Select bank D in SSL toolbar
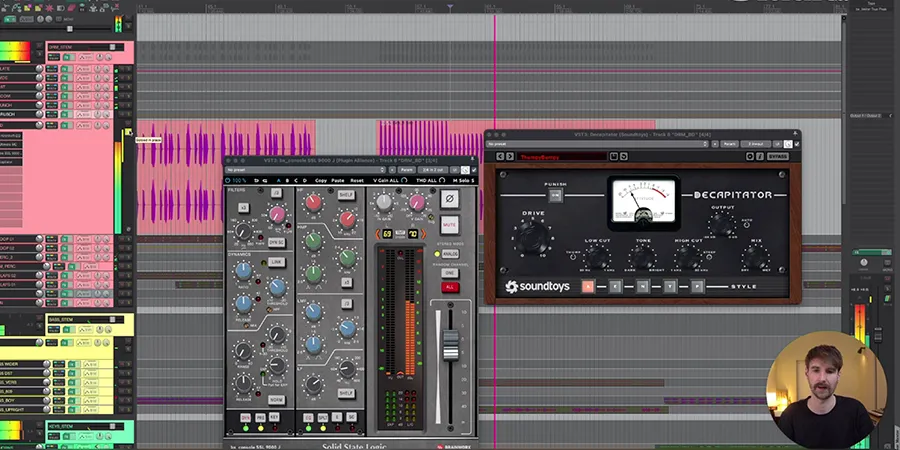Screen dimensions: 900x450 (x=304, y=180)
